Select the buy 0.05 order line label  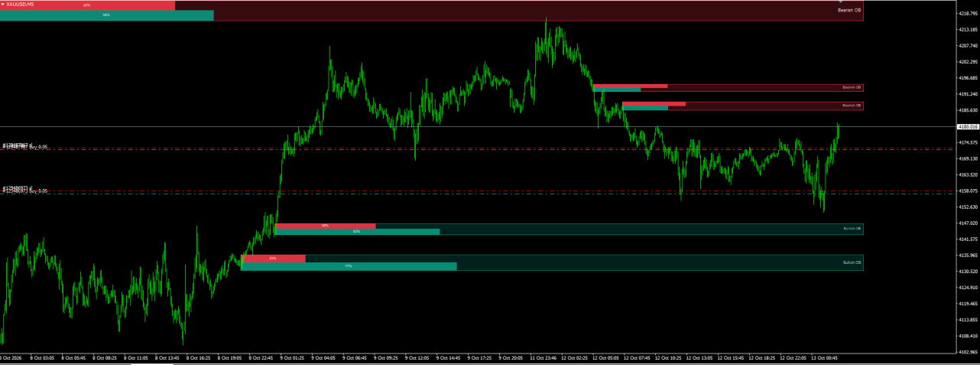click(25, 146)
